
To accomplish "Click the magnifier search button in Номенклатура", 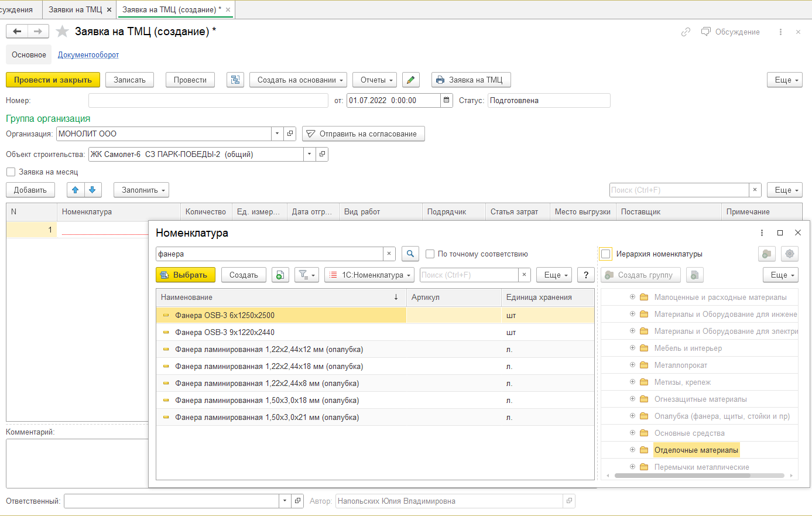I will tap(410, 254).
